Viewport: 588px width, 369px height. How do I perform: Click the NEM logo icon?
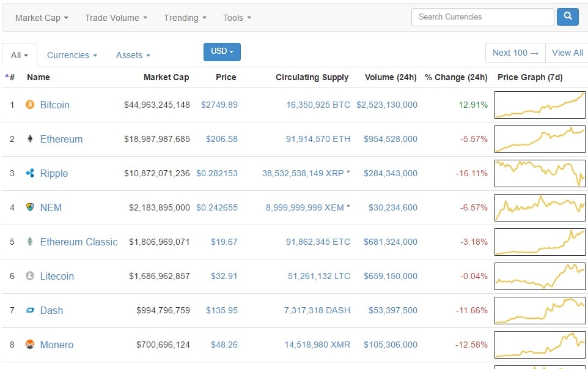click(30, 207)
